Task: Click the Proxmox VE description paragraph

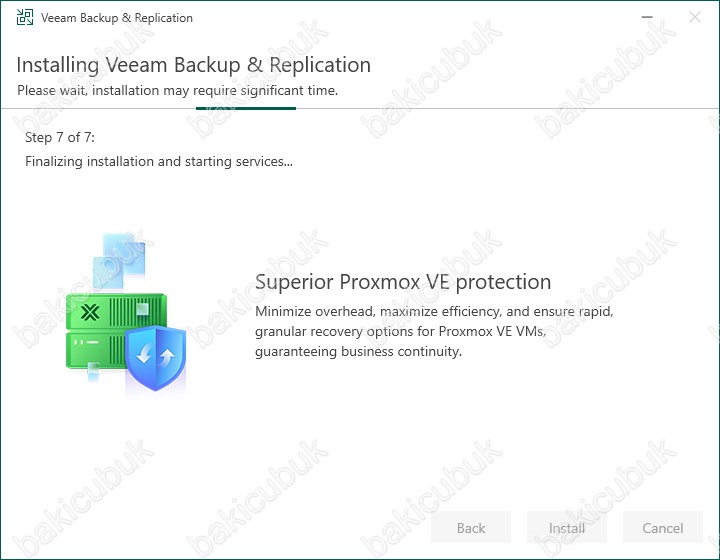Action: pyautogui.click(x=434, y=331)
